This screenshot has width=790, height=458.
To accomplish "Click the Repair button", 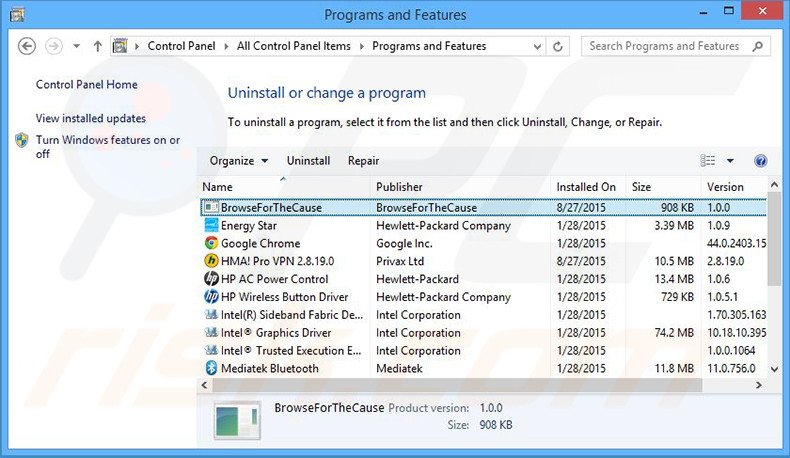I will 363,161.
